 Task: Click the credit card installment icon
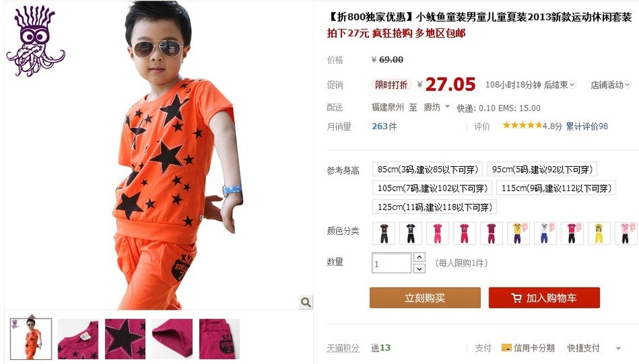coord(506,348)
